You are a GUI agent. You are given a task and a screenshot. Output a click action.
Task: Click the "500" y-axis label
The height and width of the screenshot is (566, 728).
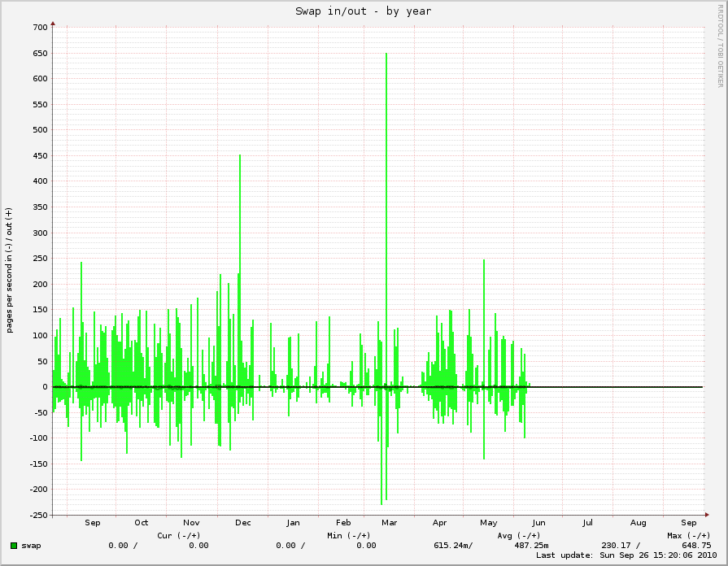(41, 129)
